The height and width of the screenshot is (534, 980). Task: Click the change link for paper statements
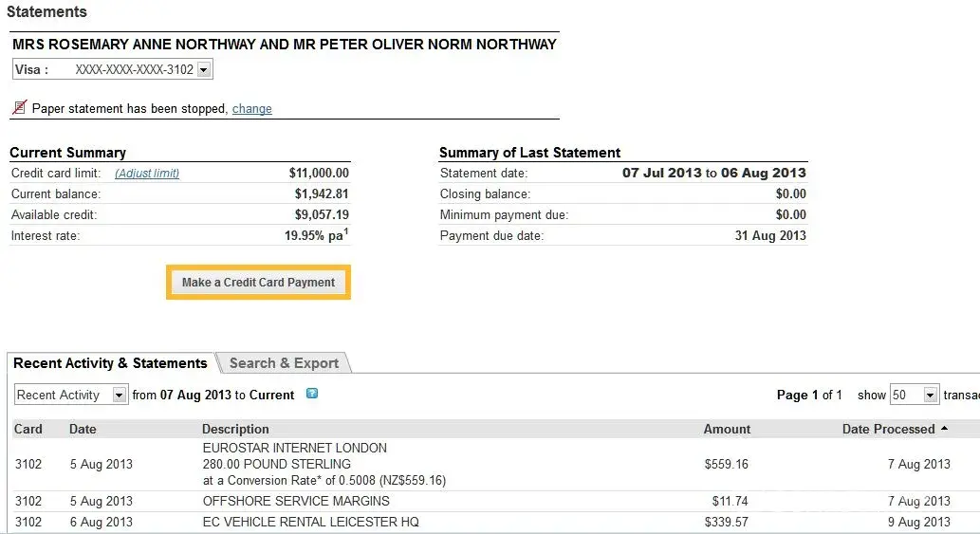[x=251, y=109]
